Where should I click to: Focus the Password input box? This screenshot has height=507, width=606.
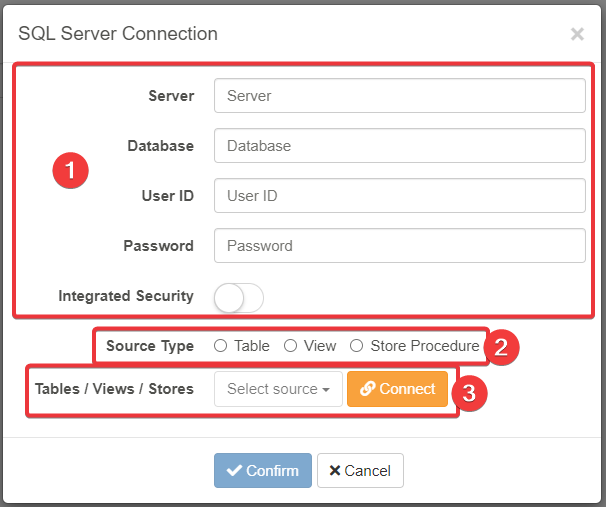pos(399,246)
